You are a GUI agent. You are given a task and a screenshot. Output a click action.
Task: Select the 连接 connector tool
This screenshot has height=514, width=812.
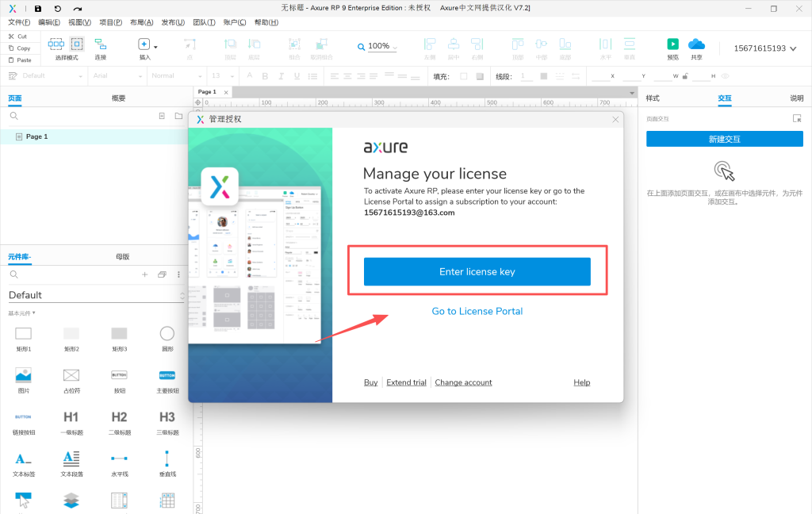(x=100, y=48)
